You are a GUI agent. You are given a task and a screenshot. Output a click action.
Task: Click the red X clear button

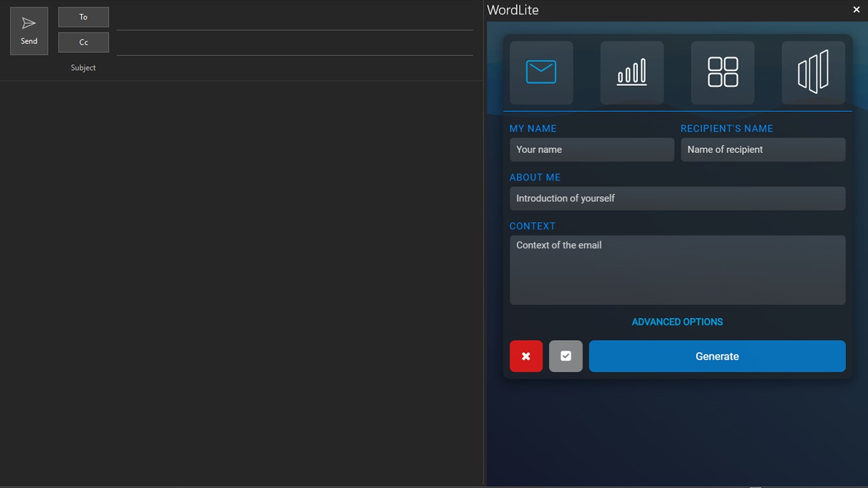point(526,356)
